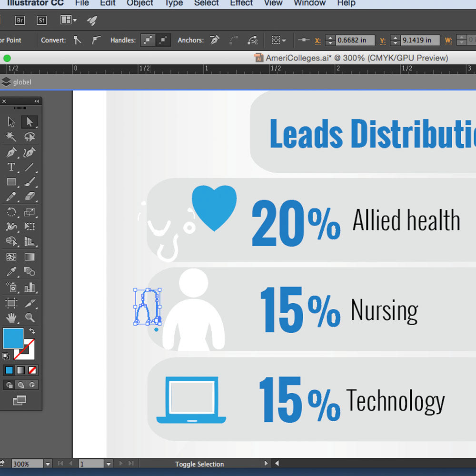Activate the Rotate tool

coord(11,212)
